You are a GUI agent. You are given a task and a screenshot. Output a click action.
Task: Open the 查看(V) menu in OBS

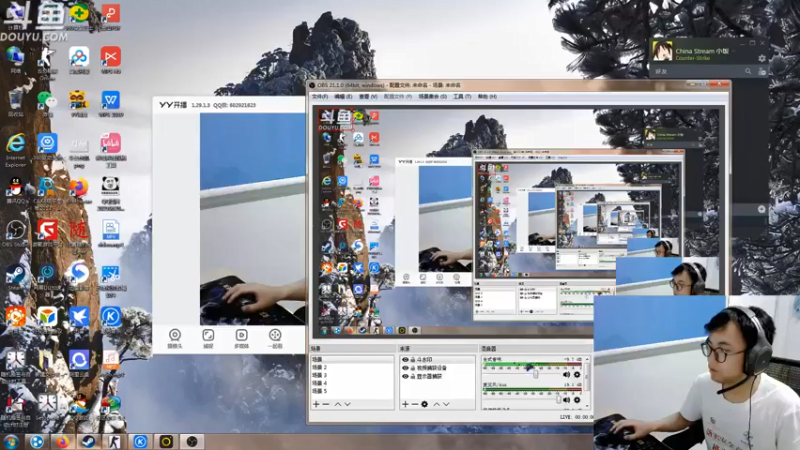(x=368, y=96)
